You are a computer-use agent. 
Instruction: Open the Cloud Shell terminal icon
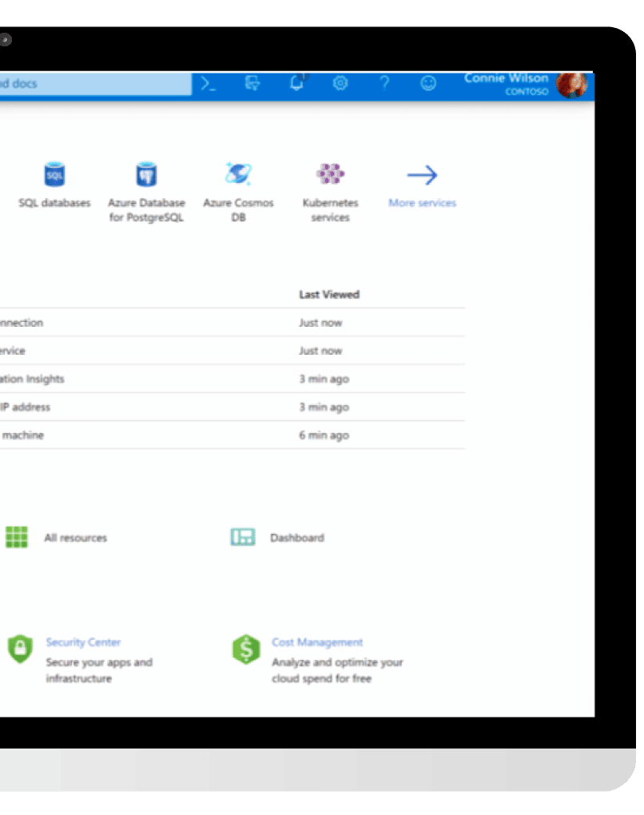point(208,84)
